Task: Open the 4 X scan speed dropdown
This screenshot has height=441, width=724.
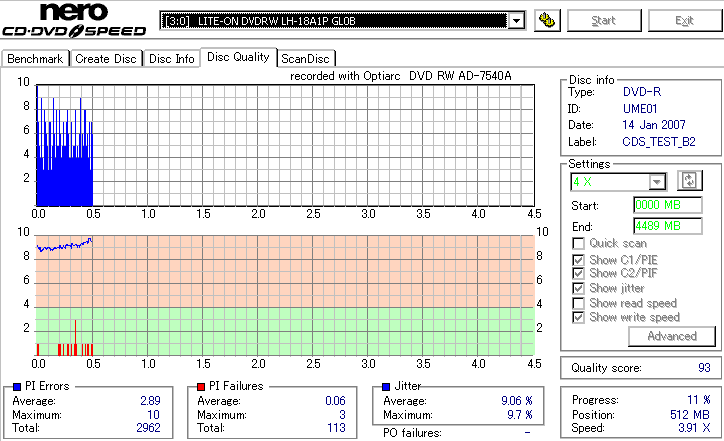Action: 619,182
